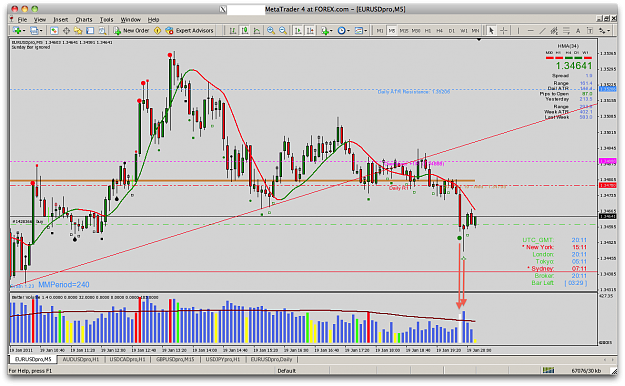Click the chart shift triangle marker
The height and width of the screenshot is (386, 625).
[479, 39]
